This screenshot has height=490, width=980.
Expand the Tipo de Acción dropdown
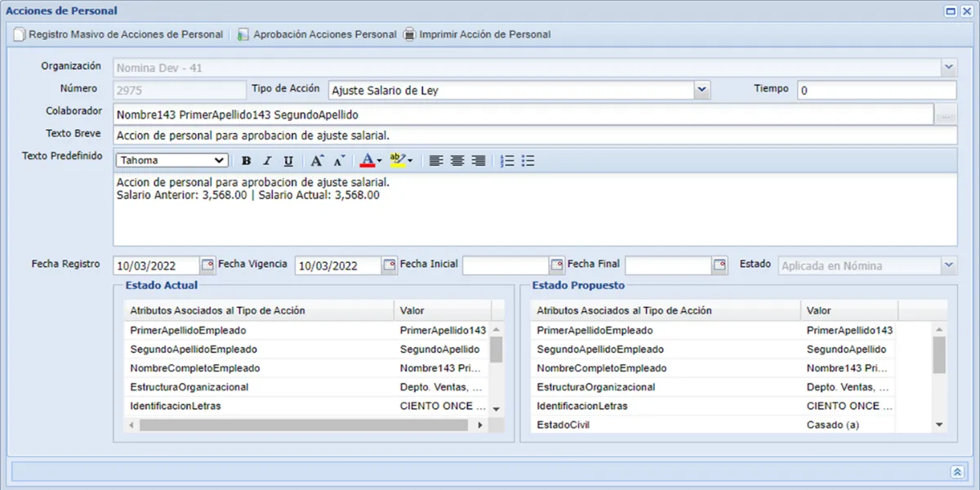click(702, 91)
